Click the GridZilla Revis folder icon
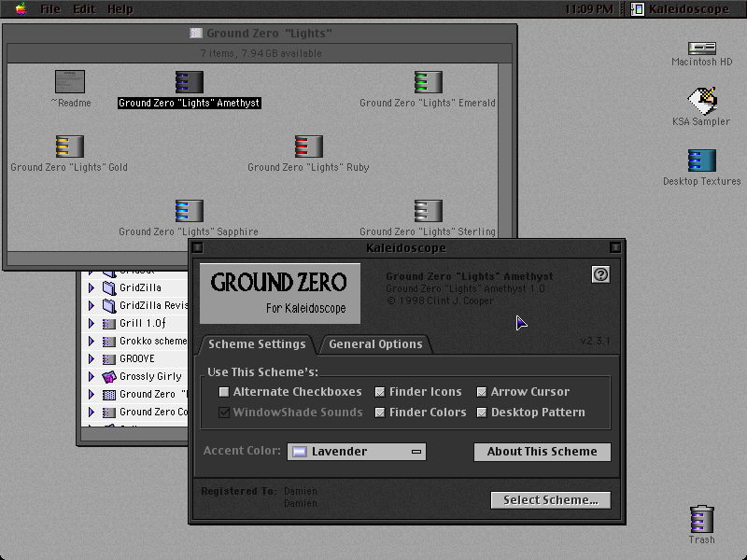Screen dimensions: 747x560 (109, 306)
